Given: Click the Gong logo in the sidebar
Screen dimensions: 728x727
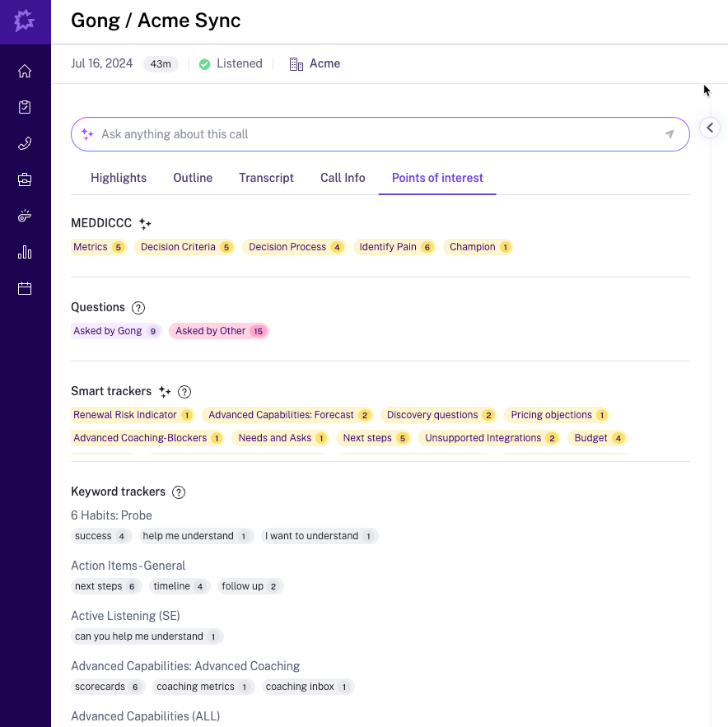Looking at the screenshot, I should pyautogui.click(x=25, y=21).
